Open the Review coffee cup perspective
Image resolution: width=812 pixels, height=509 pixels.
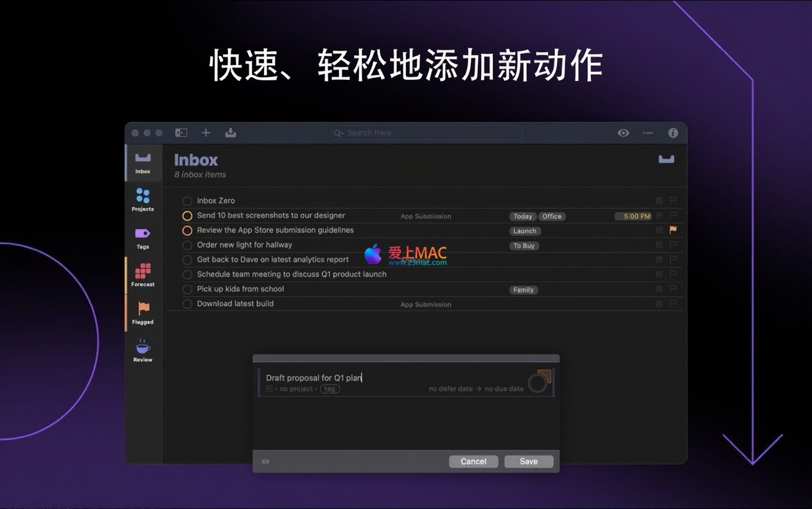point(143,350)
